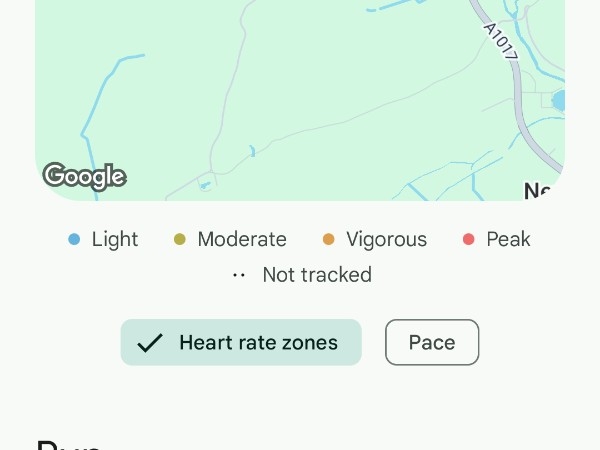The height and width of the screenshot is (450, 600).
Task: Click the olive Moderate legend dot
Action: pyautogui.click(x=180, y=240)
